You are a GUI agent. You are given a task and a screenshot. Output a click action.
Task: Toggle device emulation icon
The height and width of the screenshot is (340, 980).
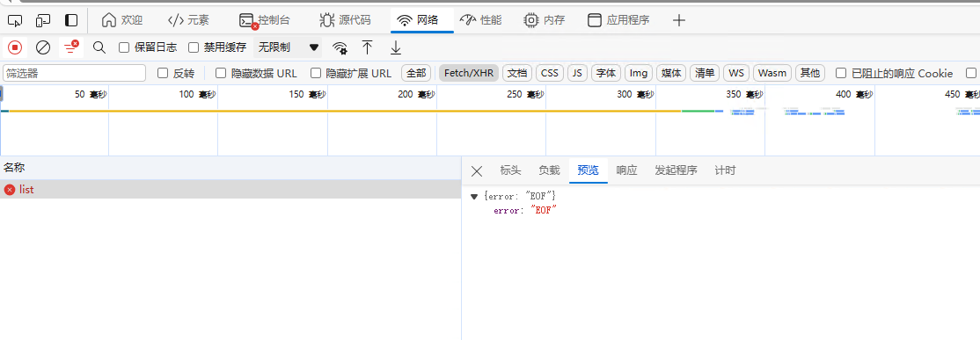[x=43, y=20]
